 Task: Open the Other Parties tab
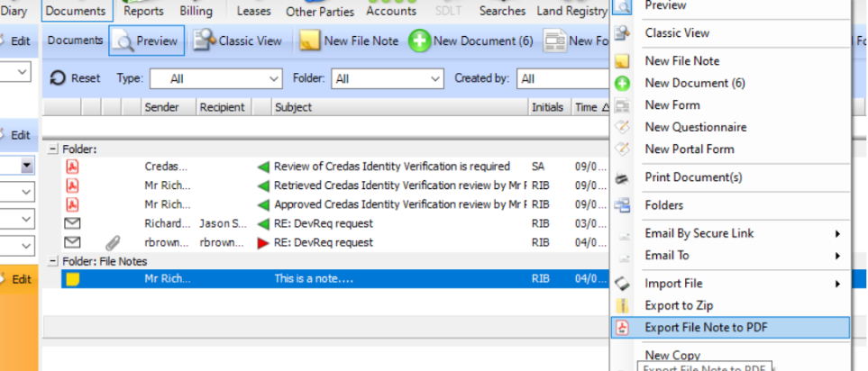pyautogui.click(x=320, y=11)
